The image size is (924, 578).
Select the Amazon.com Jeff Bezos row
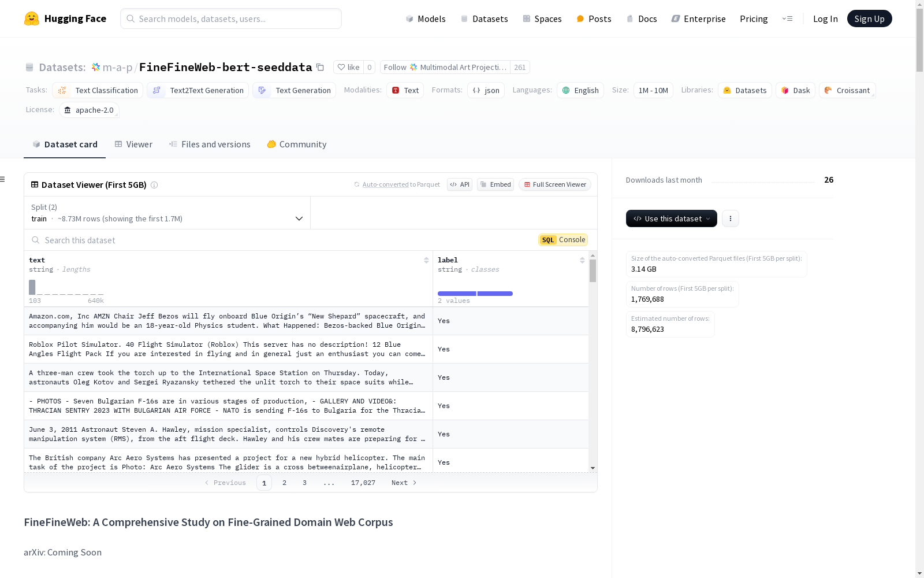pyautogui.click(x=306, y=321)
